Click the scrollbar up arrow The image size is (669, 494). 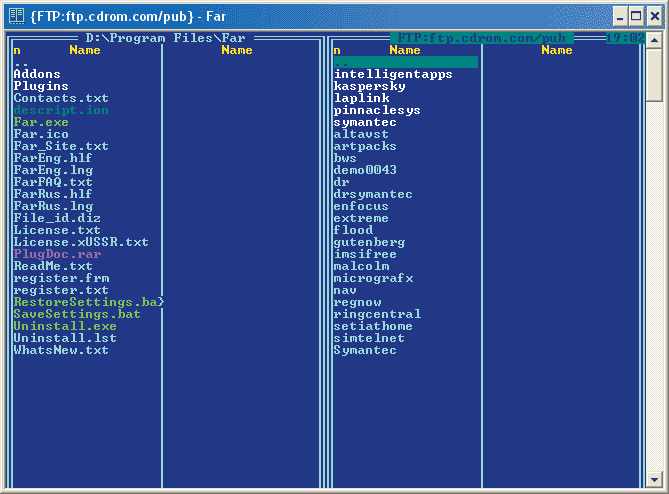tap(654, 41)
